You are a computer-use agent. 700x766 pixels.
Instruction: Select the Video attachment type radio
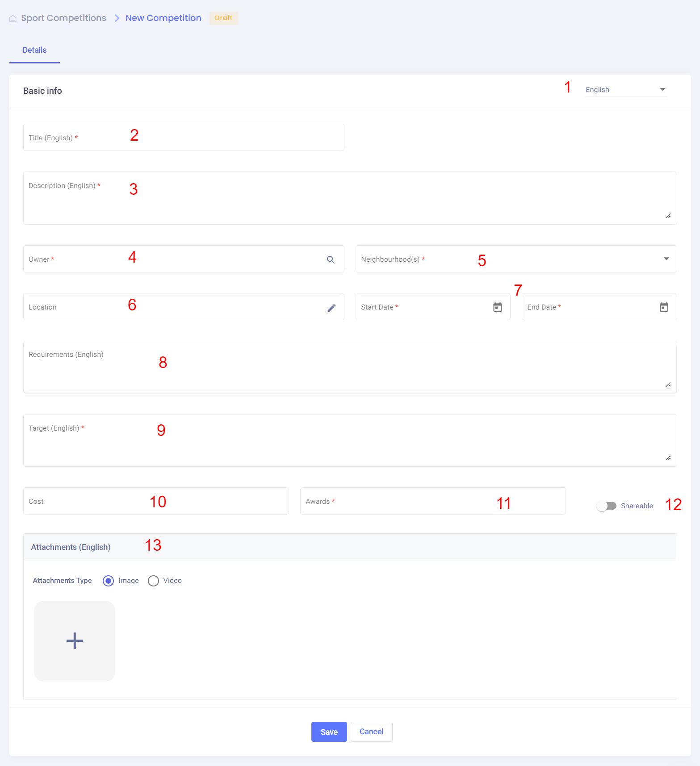click(x=153, y=581)
